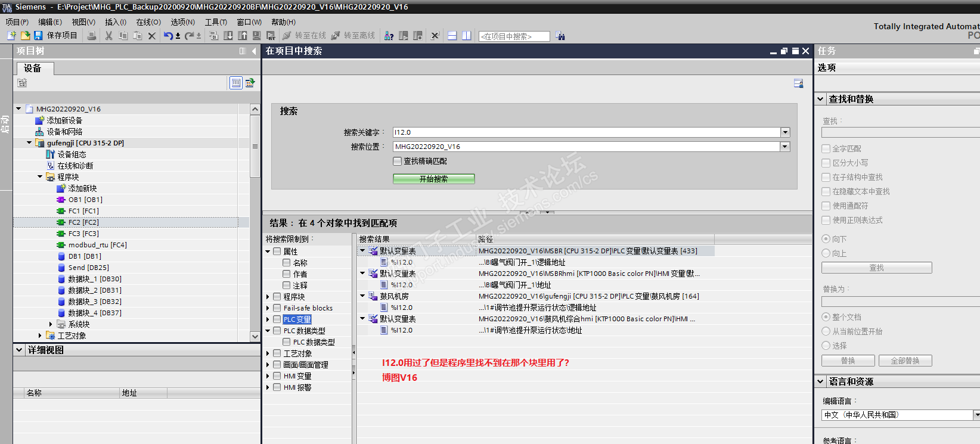This screenshot has width=980, height=444.
Task: Click the project tree vertical scrollbar
Action: click(255, 222)
